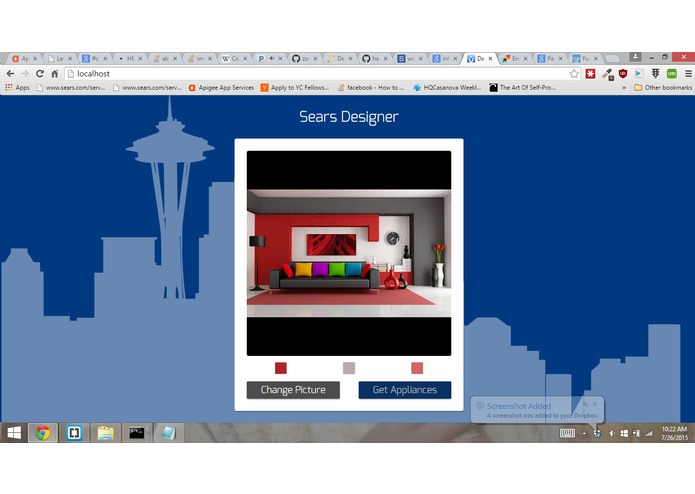
Task: Select the gray color swatch
Action: point(349,368)
